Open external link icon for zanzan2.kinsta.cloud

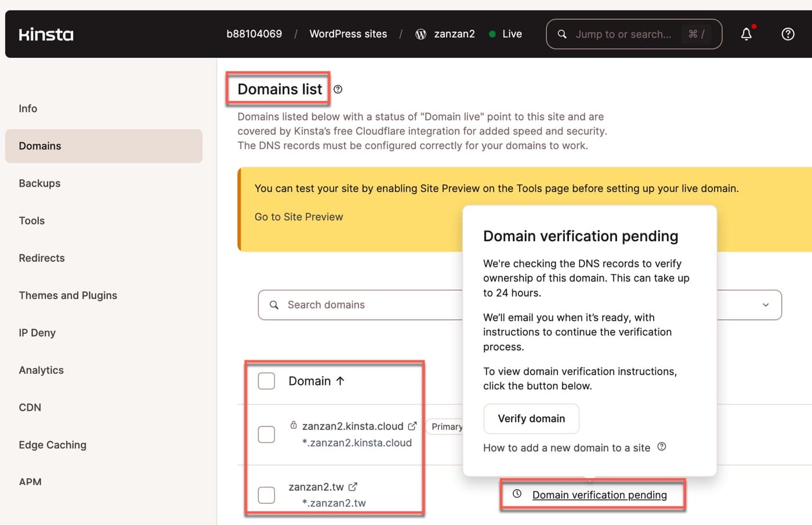tap(412, 426)
